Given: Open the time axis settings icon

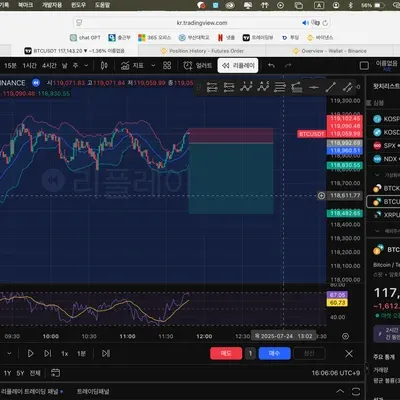Looking at the screenshot, I should click(346, 336).
